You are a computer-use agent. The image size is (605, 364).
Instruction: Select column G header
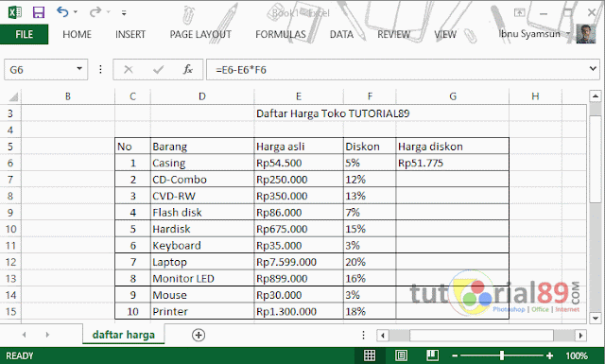[x=453, y=96]
